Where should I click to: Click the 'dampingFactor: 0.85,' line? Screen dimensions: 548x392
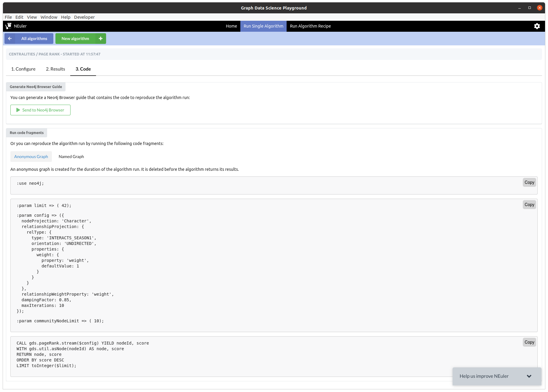click(x=46, y=300)
